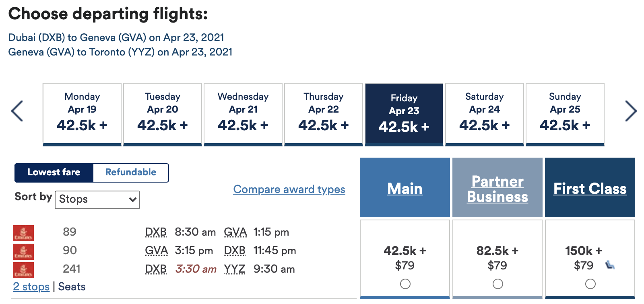Click the Emirates logo for flight 241

[x=23, y=270]
